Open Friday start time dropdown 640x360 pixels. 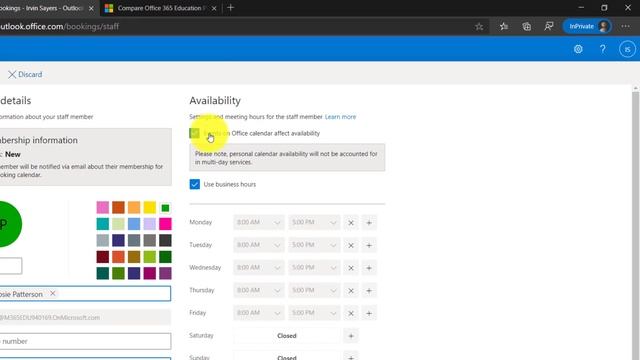coord(258,313)
